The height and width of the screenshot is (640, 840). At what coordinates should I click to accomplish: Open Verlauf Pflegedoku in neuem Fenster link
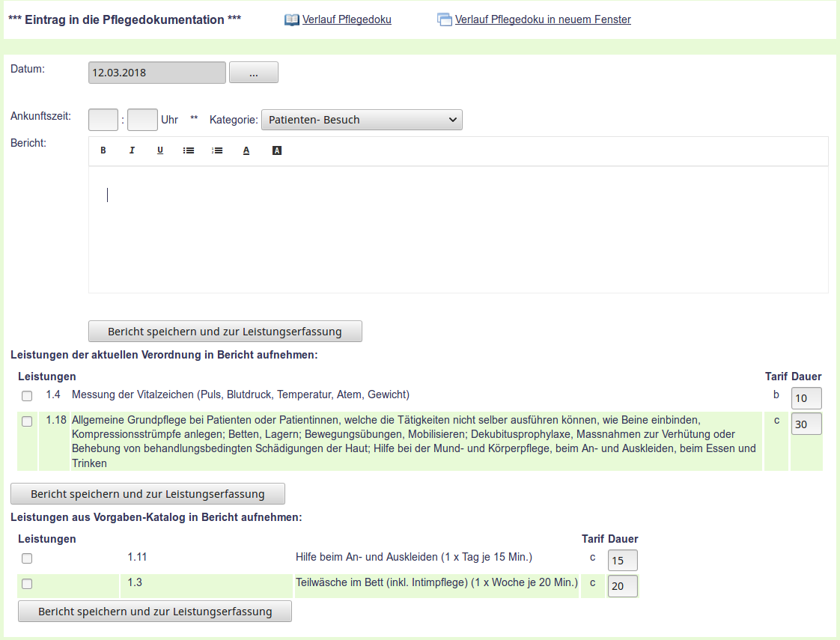(x=543, y=20)
